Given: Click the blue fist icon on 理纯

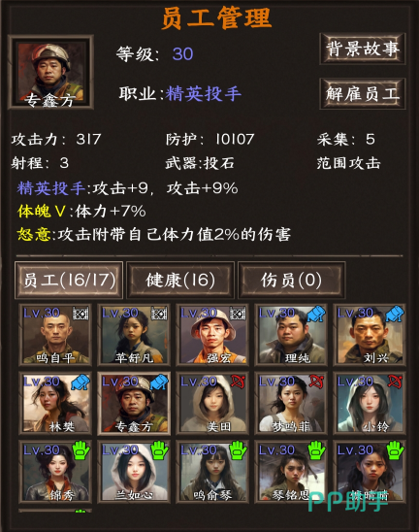Looking at the screenshot, I should click(x=316, y=314).
